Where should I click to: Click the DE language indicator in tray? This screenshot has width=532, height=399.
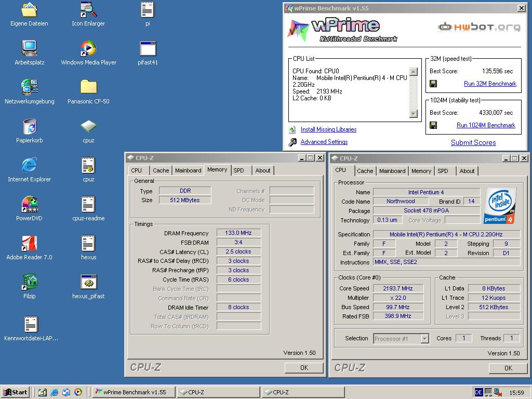point(478,393)
